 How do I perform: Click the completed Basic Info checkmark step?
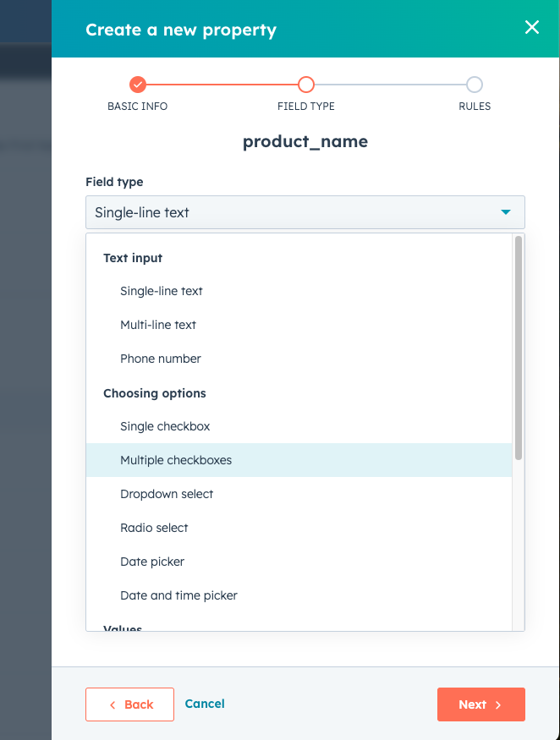[138, 85]
